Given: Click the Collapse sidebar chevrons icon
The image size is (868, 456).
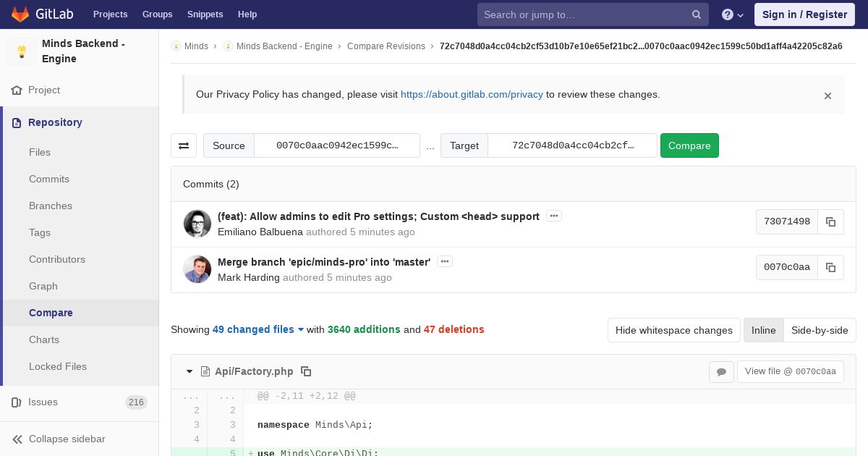Looking at the screenshot, I should pyautogui.click(x=17, y=439).
